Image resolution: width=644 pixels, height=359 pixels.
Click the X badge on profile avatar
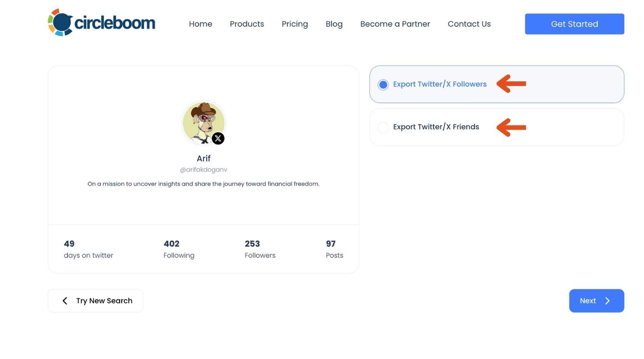(218, 138)
